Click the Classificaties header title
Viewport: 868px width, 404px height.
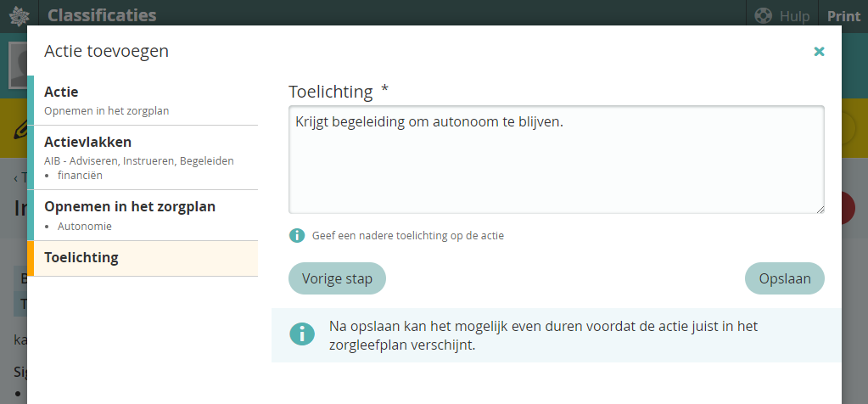point(102,15)
